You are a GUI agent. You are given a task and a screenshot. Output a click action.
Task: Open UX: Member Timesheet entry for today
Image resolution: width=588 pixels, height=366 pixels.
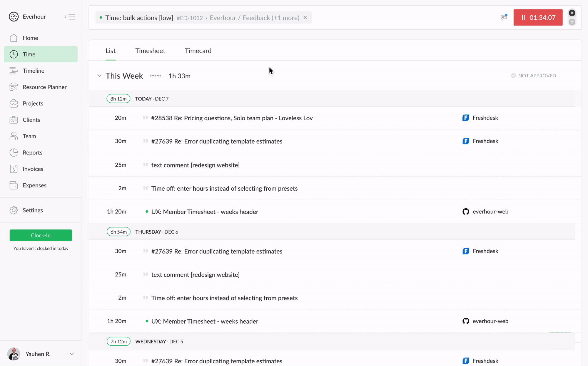click(x=205, y=212)
